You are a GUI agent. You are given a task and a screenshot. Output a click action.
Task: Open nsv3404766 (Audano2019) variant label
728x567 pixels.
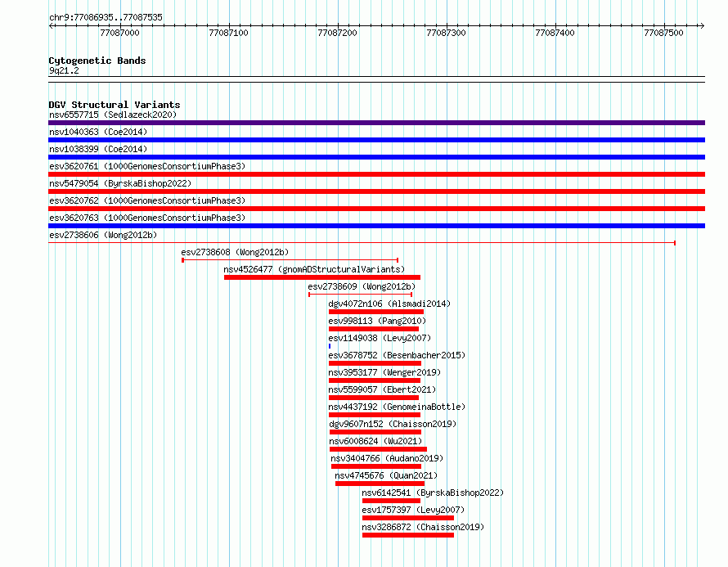(387, 458)
